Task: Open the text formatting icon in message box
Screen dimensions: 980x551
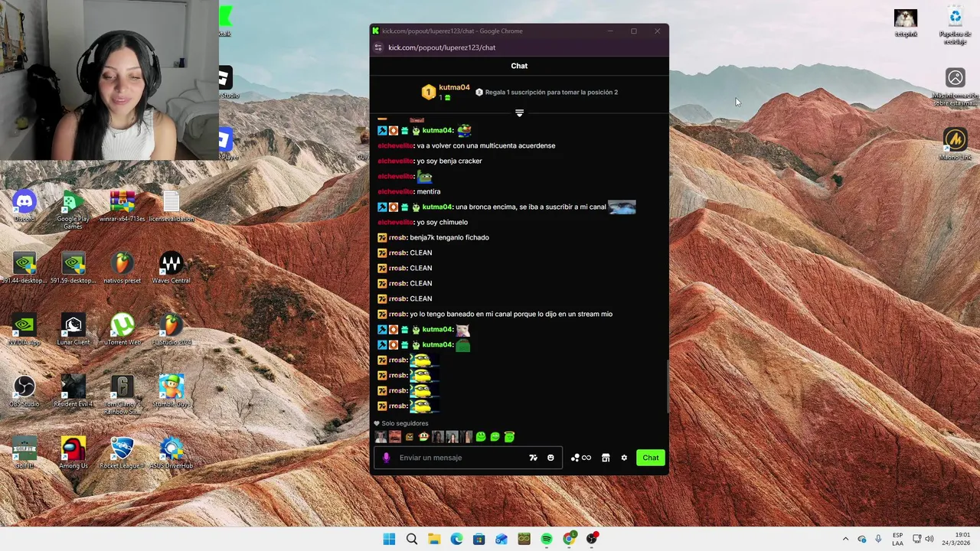Action: click(533, 458)
